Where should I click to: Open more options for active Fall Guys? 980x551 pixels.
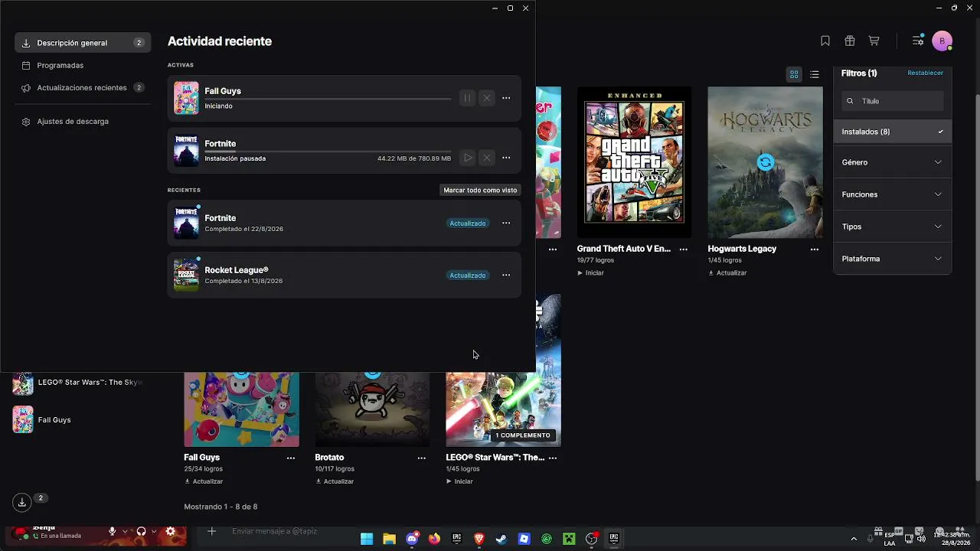click(x=506, y=98)
